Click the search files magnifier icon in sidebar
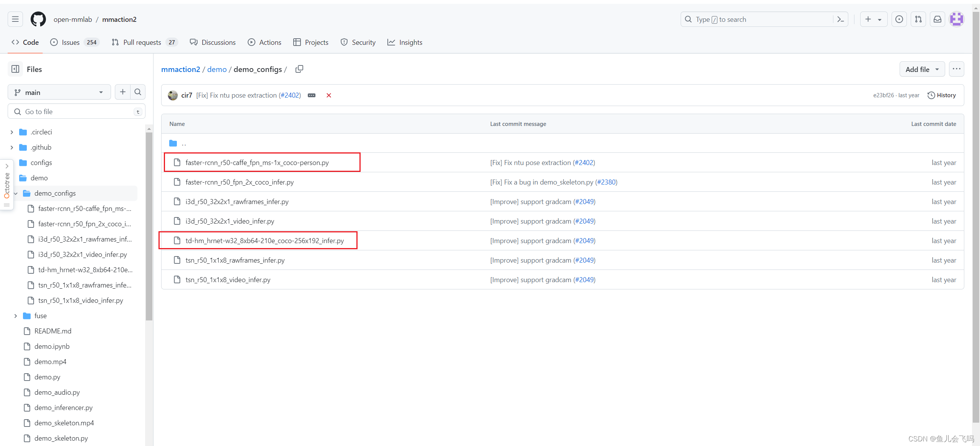Viewport: 980px width, 446px height. 138,92
